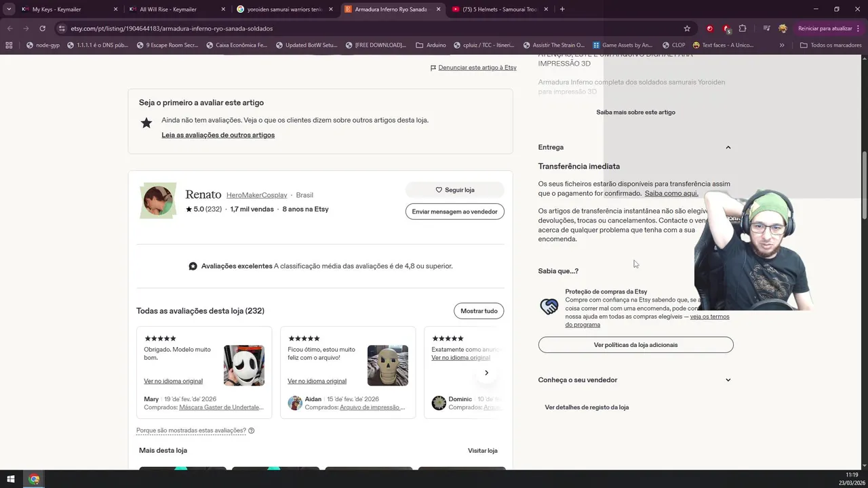Viewport: 868px width, 488px height.
Task: Open the Text faces bookmark
Action: 722,45
